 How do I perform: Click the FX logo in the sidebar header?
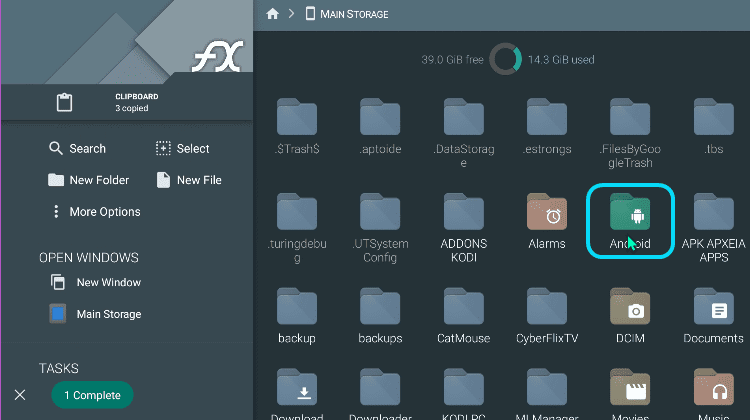[x=218, y=56]
